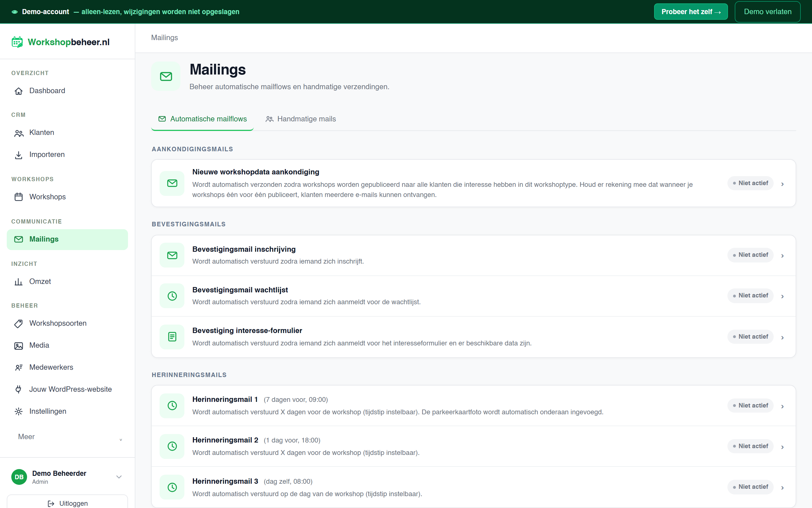Click the Probeer het zelf button
Viewport: 812px width, 508px height.
click(691, 12)
